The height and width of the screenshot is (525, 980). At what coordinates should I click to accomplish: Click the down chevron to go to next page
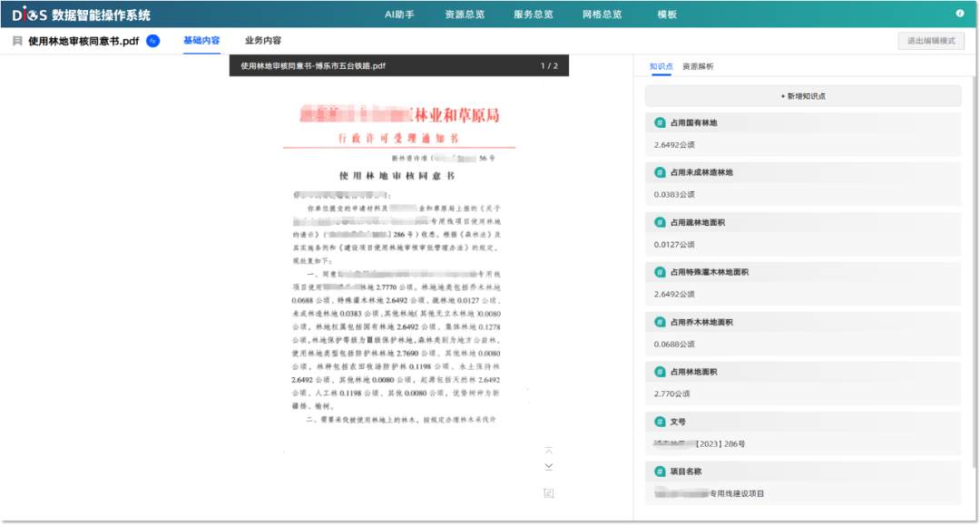[x=548, y=465]
